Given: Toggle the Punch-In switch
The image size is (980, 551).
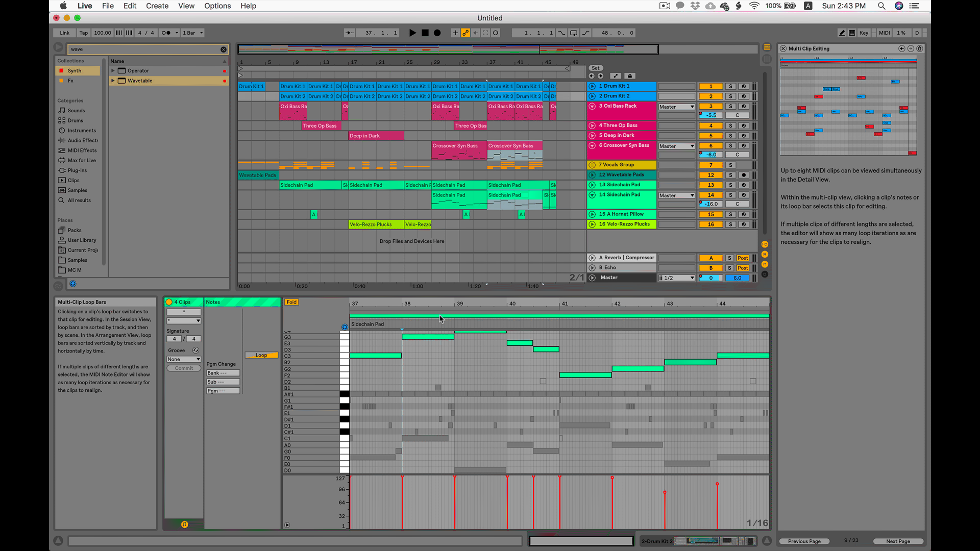Looking at the screenshot, I should click(x=561, y=33).
